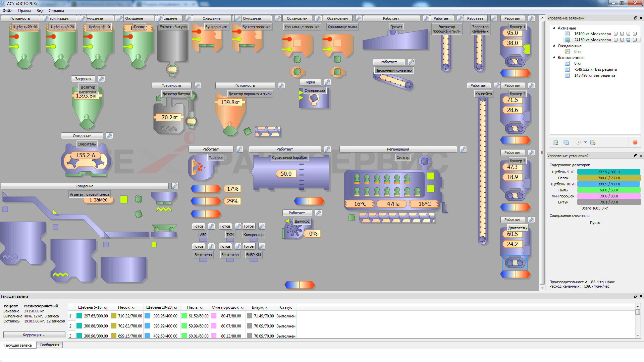The height and width of the screenshot is (362, 644).
Task: Select the -549.522 кг Без рецепта order
Action: point(595,69)
